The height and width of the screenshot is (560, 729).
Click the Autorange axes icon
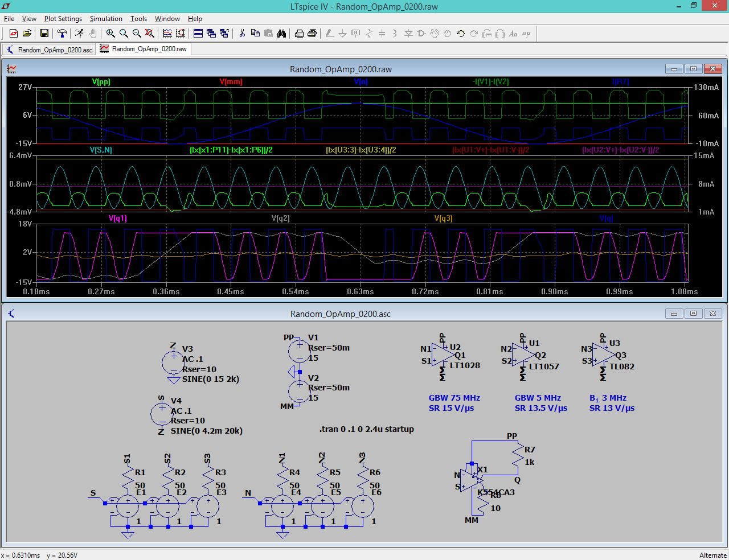181,34
